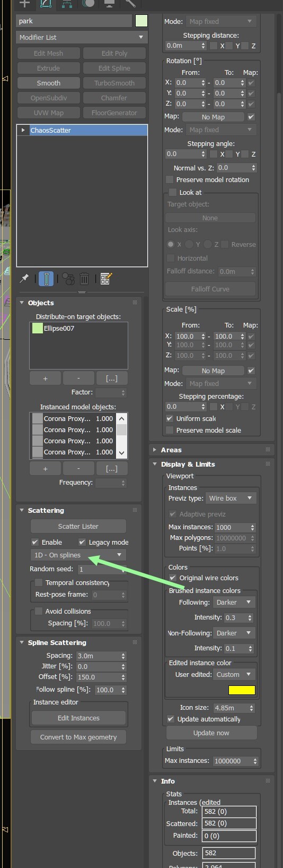The image size is (283, 868).
Task: Check Preserve model rotation
Action: click(x=170, y=179)
